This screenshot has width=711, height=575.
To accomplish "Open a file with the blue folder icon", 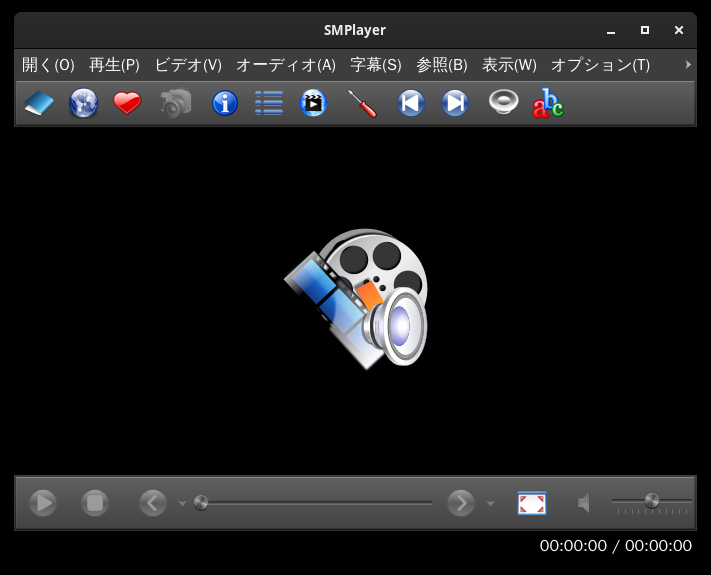I will pos(39,103).
